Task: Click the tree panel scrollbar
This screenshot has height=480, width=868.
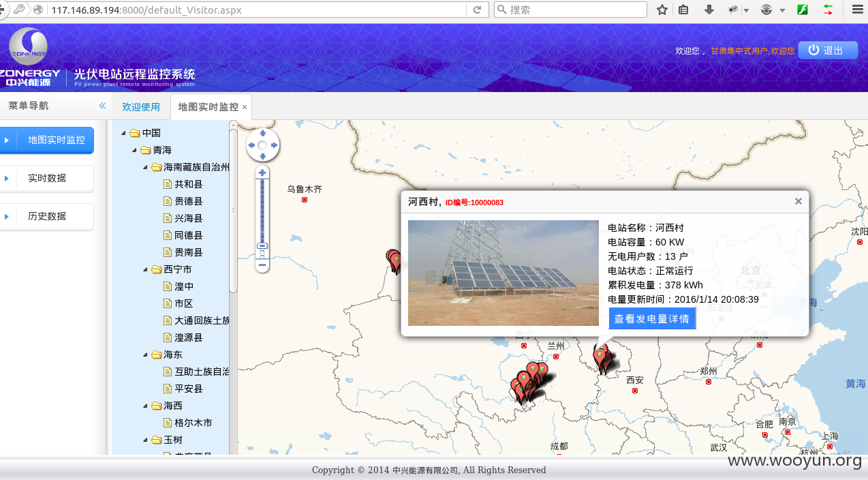Action: 233,211
